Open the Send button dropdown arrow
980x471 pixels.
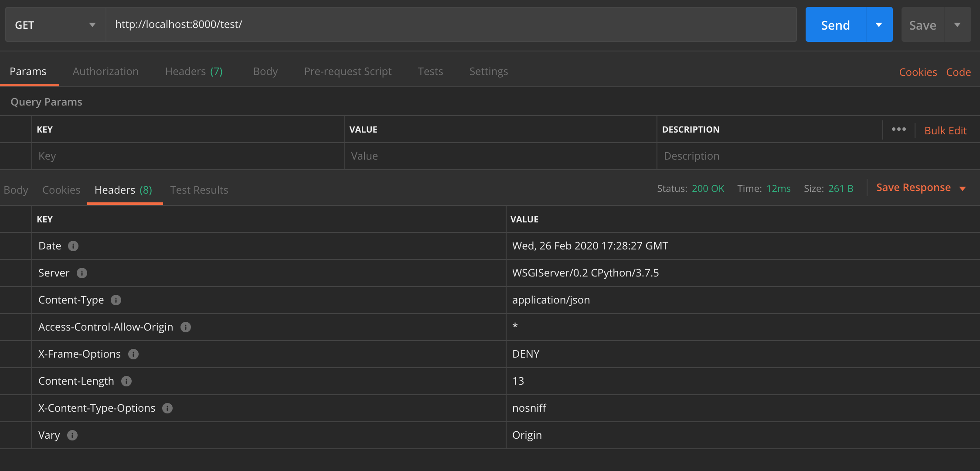pos(879,24)
